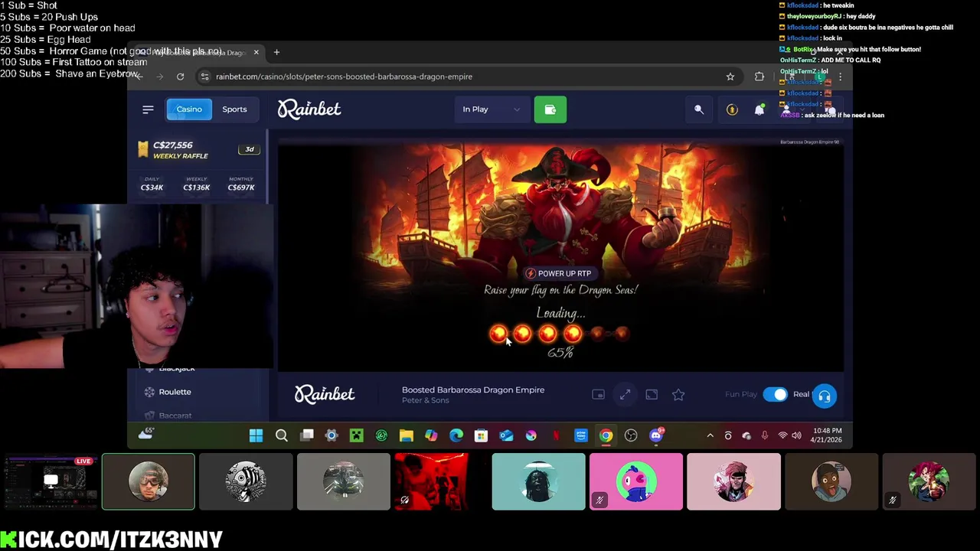Open Task View on taskbar
This screenshot has height=551, width=980.
(x=307, y=435)
